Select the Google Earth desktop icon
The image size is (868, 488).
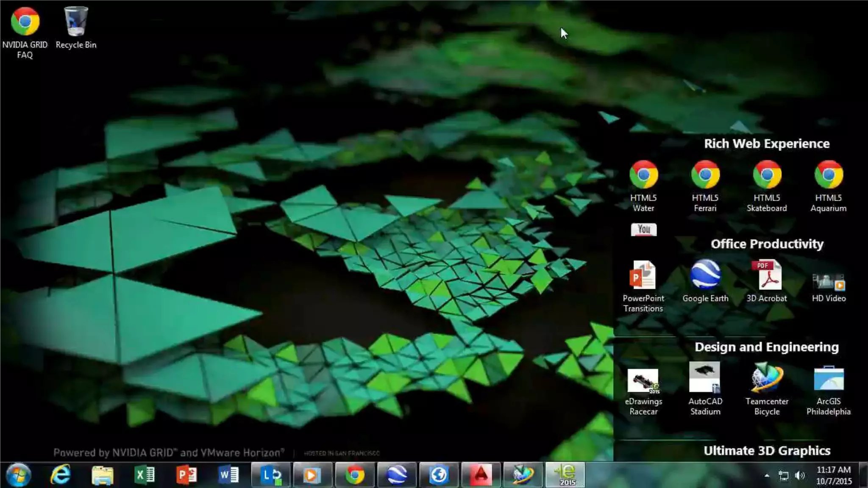[705, 274]
